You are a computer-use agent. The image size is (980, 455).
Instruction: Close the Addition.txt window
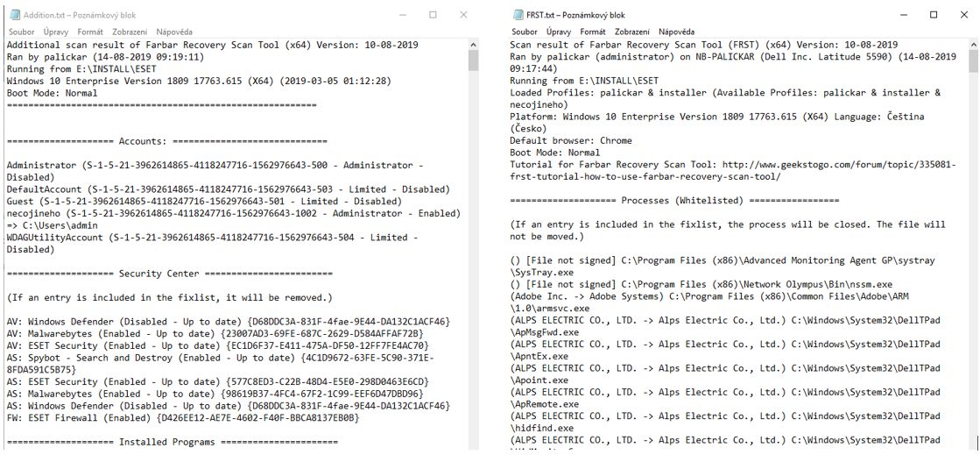(x=463, y=15)
